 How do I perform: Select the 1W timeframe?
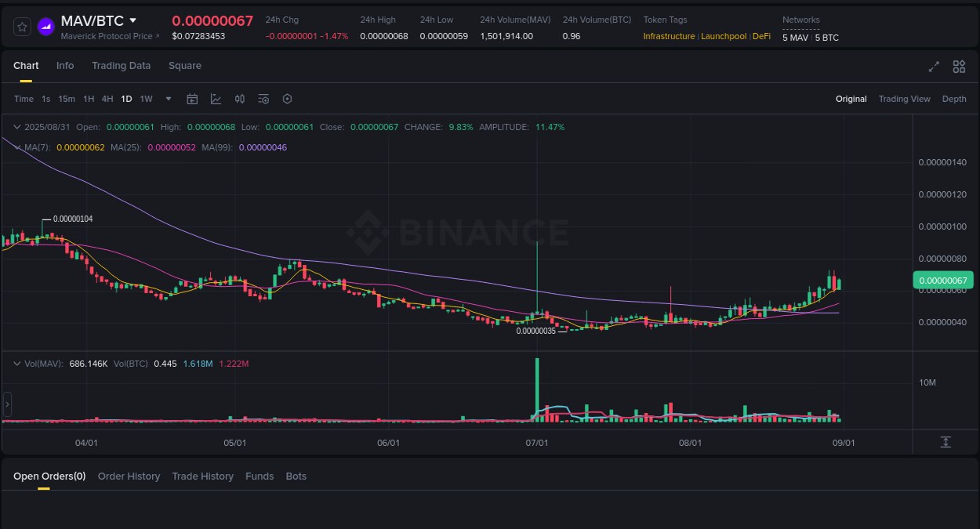coord(146,99)
